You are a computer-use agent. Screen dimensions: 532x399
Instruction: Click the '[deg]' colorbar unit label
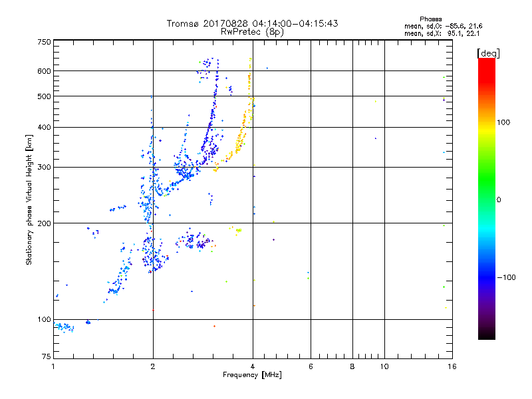click(488, 53)
